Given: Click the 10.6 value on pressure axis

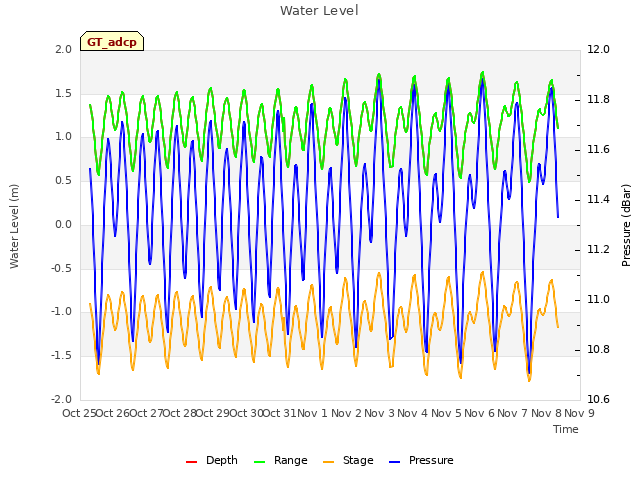Looking at the screenshot, I should coord(598,399).
